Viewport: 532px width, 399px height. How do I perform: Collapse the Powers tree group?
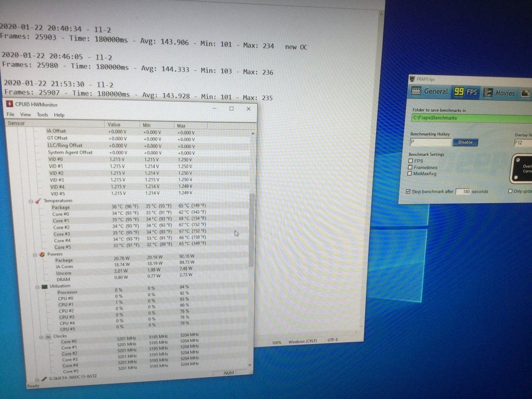click(35, 254)
